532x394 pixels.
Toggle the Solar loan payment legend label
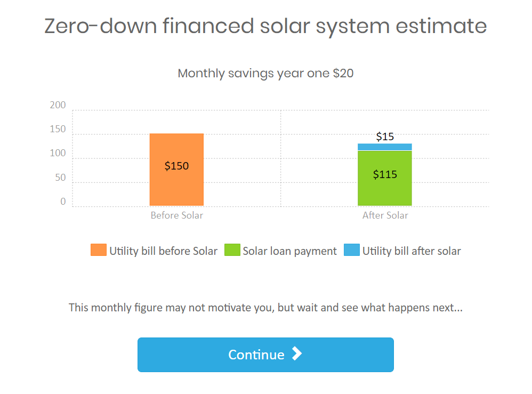290,251
